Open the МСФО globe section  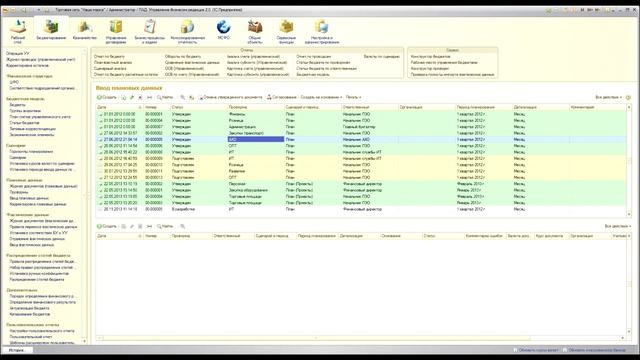tap(224, 30)
